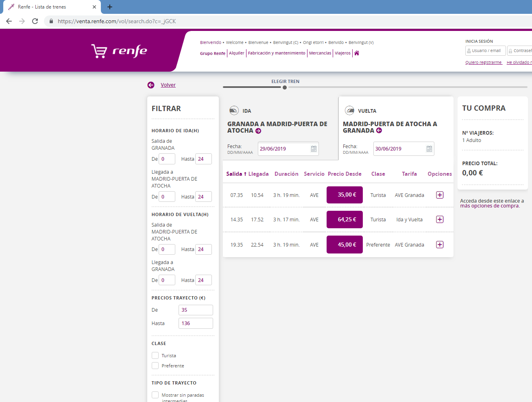Toggle Mostrar sin paradas intermedias
532x402 pixels.
[x=155, y=395]
